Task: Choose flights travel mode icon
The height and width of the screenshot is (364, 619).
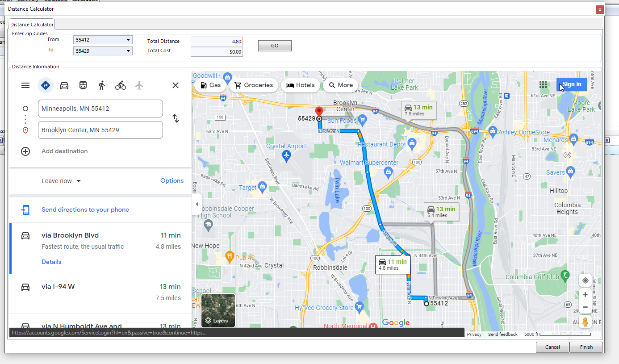Action: point(139,85)
